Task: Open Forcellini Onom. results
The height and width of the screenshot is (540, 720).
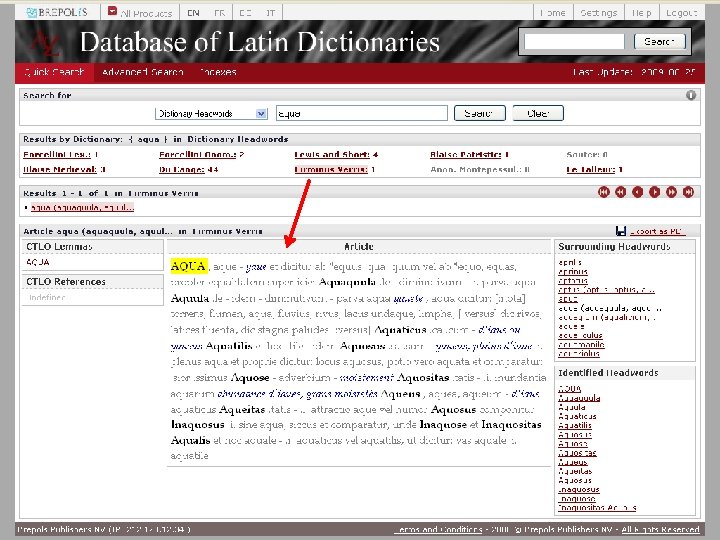Action: (x=197, y=155)
